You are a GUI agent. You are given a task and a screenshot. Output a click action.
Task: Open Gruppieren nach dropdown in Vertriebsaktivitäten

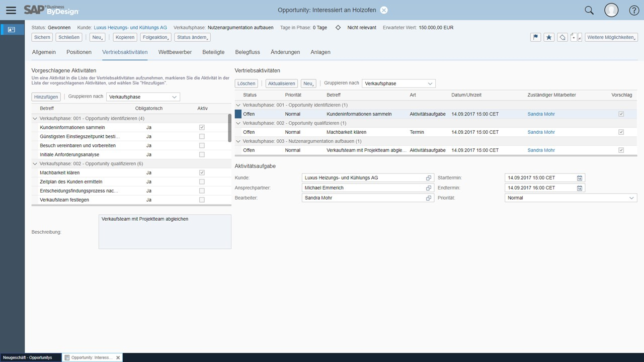coord(398,83)
